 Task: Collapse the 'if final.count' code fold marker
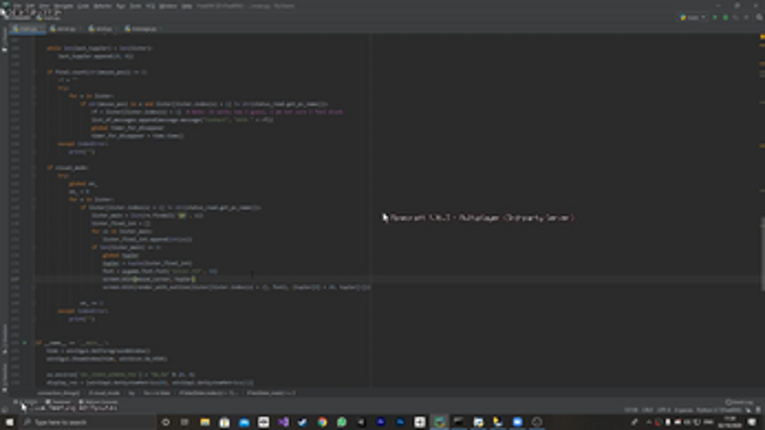[34, 72]
